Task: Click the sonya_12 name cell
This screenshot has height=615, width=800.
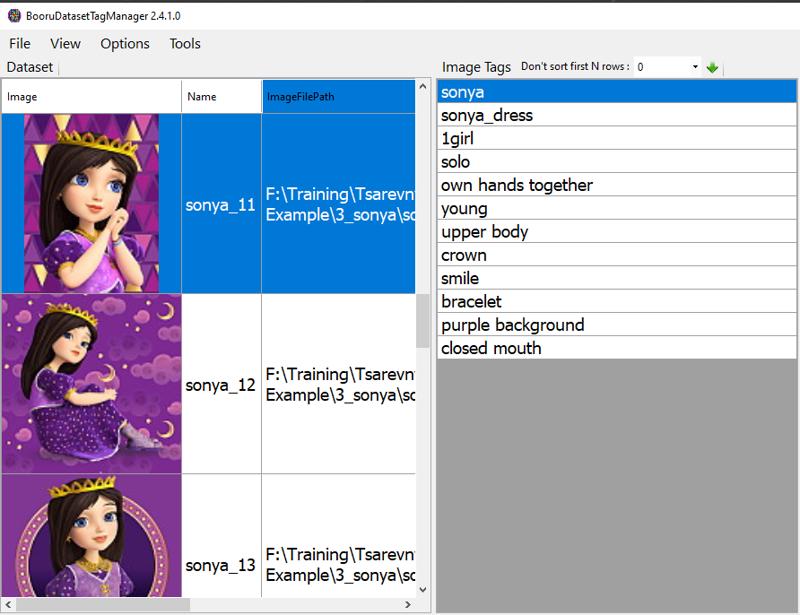Action: (221, 384)
